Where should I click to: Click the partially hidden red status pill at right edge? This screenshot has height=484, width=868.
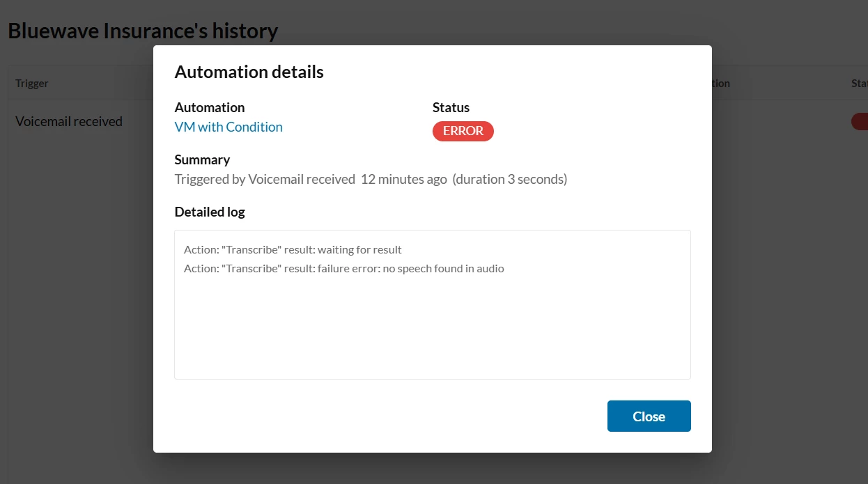(x=860, y=121)
